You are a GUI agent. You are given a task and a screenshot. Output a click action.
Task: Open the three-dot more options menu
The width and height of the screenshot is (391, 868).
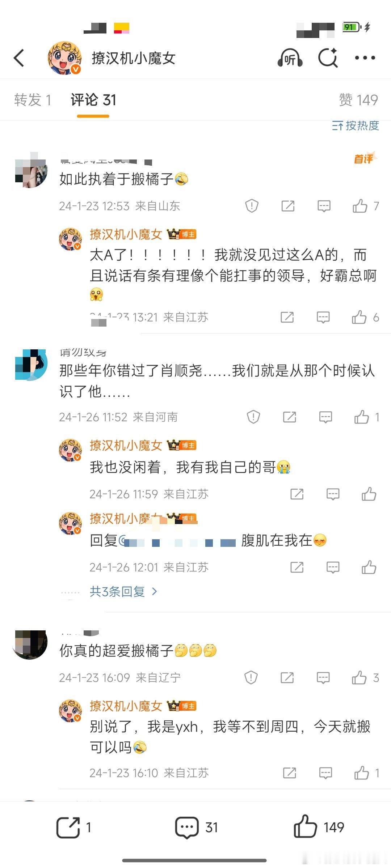tap(365, 58)
